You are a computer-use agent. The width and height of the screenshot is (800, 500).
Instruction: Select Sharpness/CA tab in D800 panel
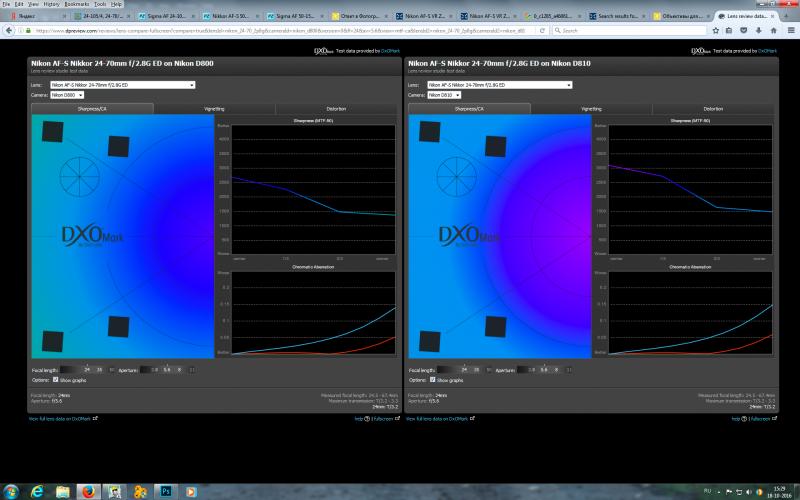(92, 109)
